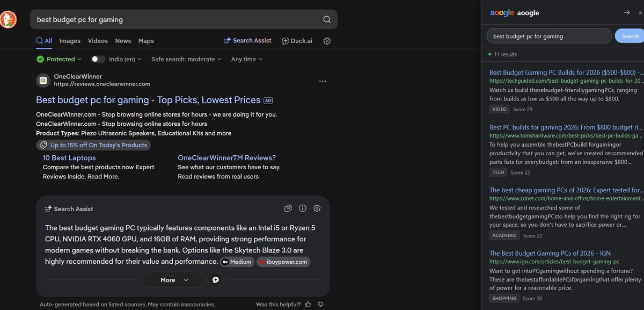Open the Search Assist settings gear

(x=317, y=208)
